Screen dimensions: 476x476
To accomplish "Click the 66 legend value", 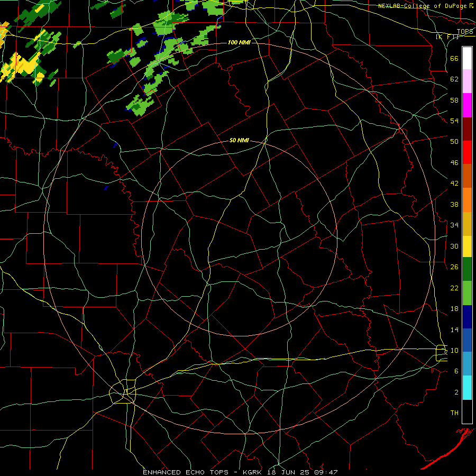I will point(454,58).
